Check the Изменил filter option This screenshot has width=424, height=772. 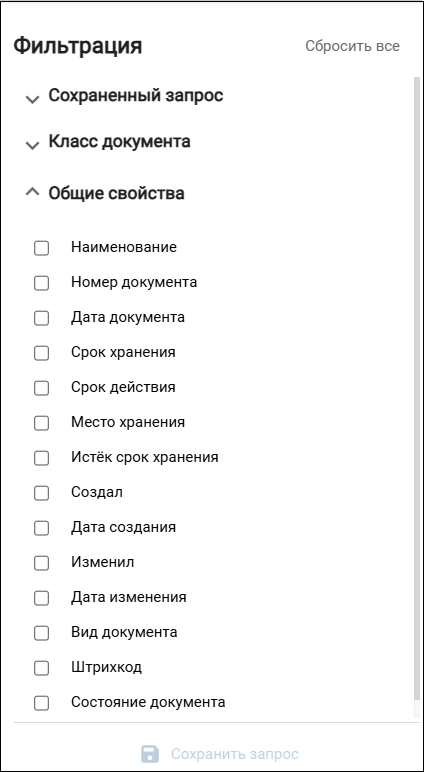(x=41, y=563)
